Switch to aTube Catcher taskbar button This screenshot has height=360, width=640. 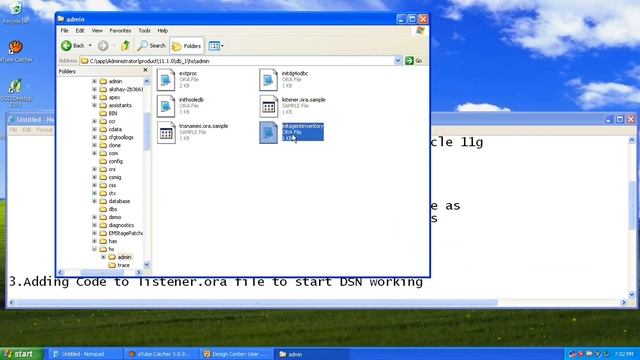pyautogui.click(x=161, y=354)
